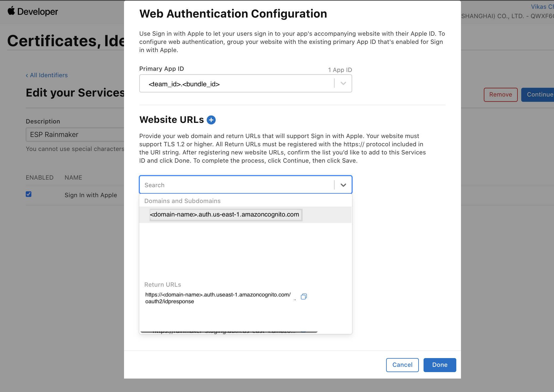Cancel the web authentication configuration
This screenshot has width=554, height=392.
pyautogui.click(x=402, y=365)
